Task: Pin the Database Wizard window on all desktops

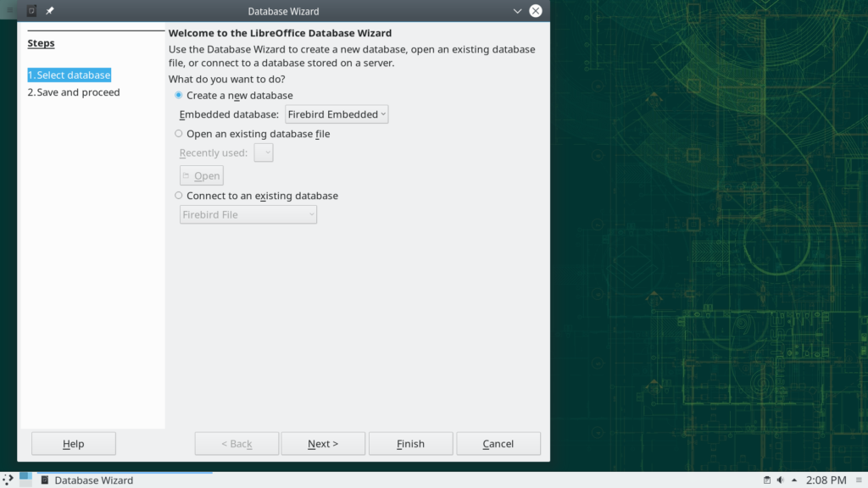Action: [50, 11]
